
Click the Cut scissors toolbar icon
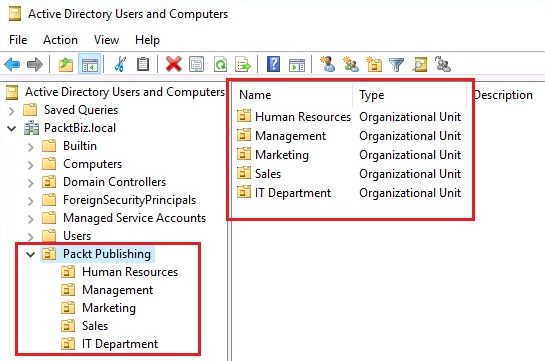coord(120,64)
